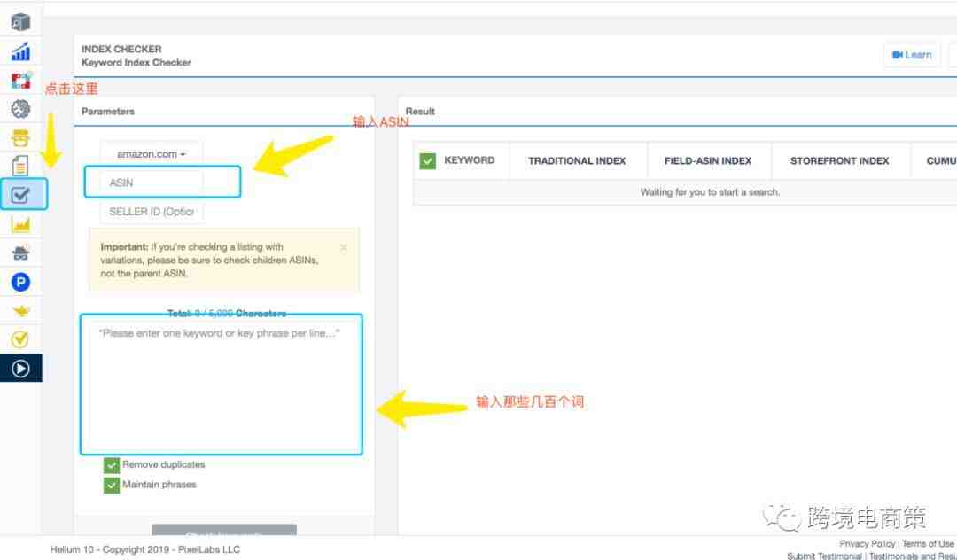Toggle the Maintain phrases checkbox

(112, 485)
